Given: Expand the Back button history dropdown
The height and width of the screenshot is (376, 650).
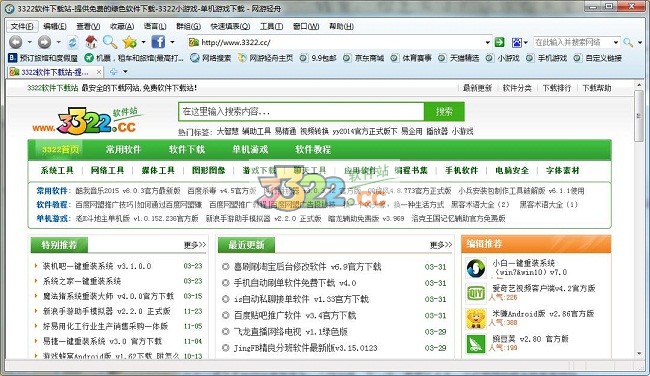Looking at the screenshot, I should click(x=29, y=42).
